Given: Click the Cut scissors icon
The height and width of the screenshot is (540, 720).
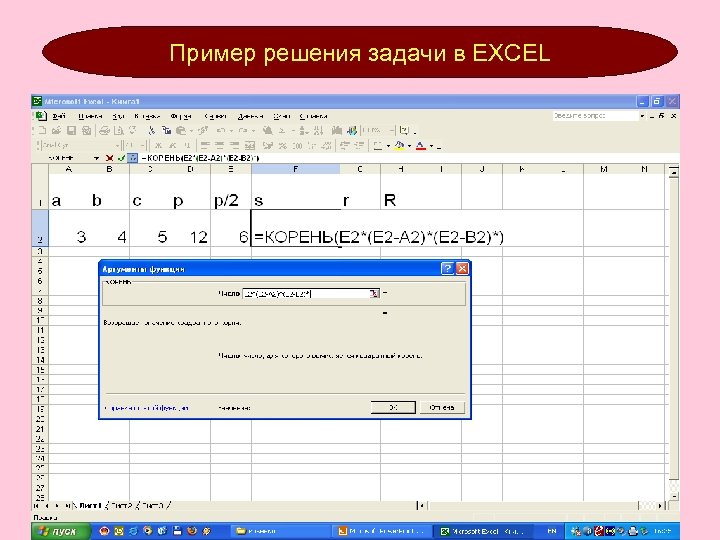Looking at the screenshot, I should point(151,130).
